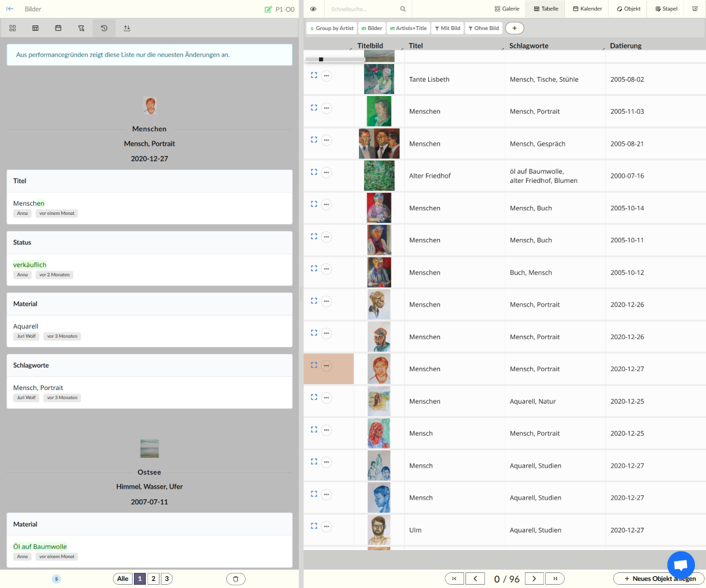
Task: Toggle the Ohne Bild filter
Action: click(483, 28)
